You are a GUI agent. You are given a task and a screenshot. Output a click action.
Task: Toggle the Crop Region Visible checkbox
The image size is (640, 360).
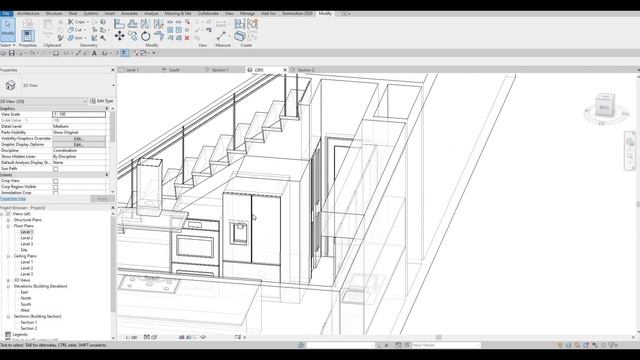coord(56,187)
